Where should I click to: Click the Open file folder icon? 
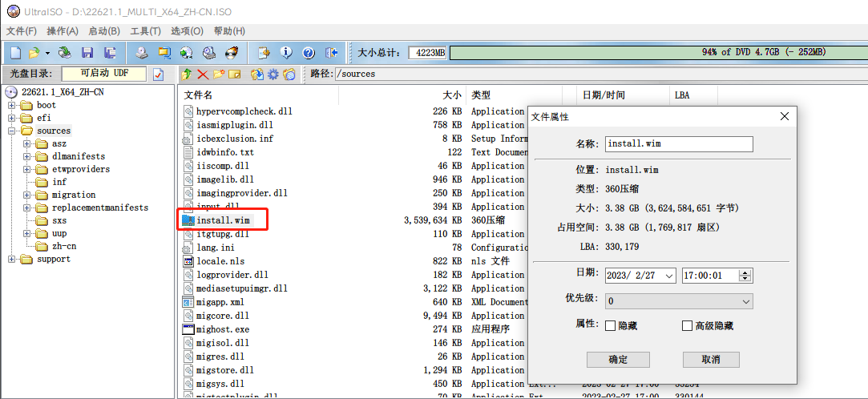34,53
